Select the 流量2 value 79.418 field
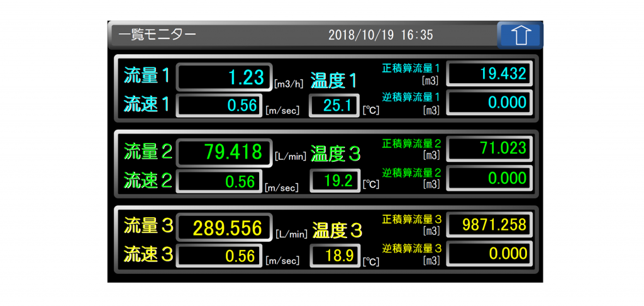644x306 pixels. (x=225, y=152)
